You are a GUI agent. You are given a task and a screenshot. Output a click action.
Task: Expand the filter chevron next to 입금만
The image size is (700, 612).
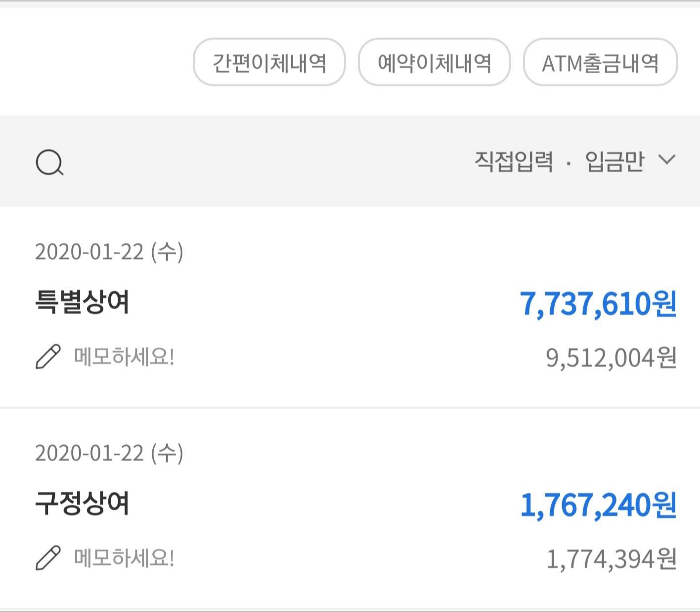[667, 160]
